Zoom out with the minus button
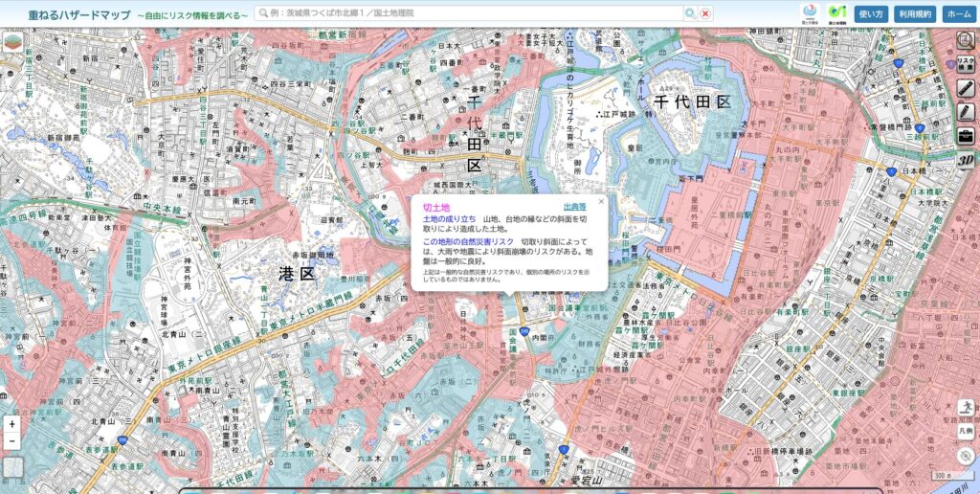This screenshot has height=494, width=980. [12, 441]
